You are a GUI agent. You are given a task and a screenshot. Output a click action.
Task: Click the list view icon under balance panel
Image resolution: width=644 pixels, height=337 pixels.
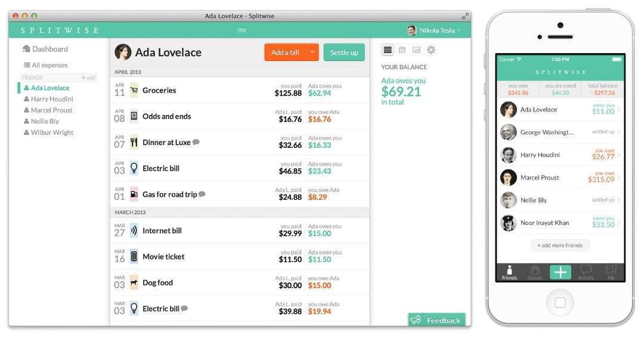[388, 50]
